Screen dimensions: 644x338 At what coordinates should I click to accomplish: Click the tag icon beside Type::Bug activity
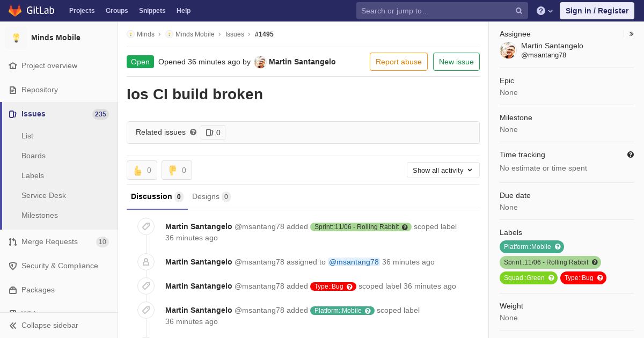point(146,286)
